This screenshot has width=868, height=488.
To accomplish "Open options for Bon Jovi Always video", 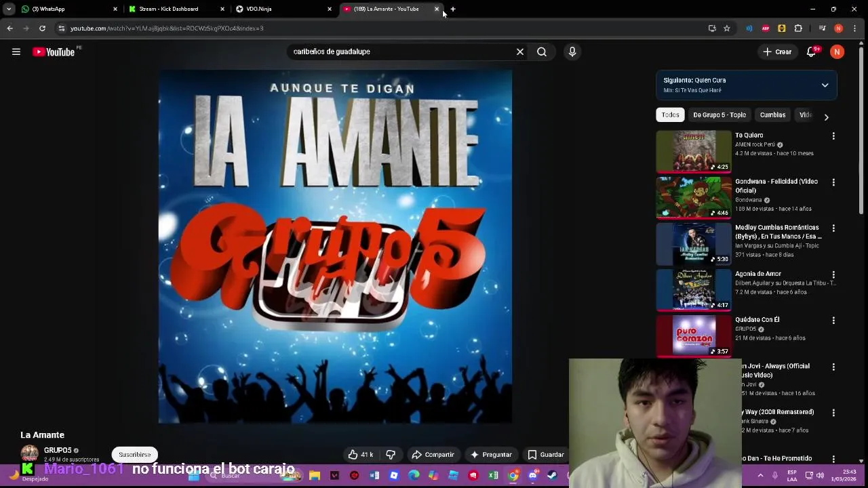I will click(x=833, y=367).
